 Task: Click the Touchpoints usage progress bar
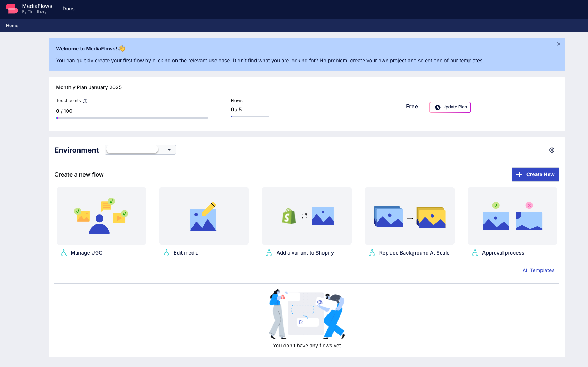point(132,118)
